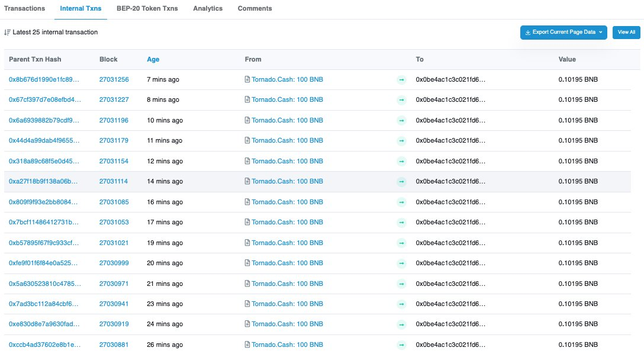Switch to the Analytics tab

[x=208, y=9]
